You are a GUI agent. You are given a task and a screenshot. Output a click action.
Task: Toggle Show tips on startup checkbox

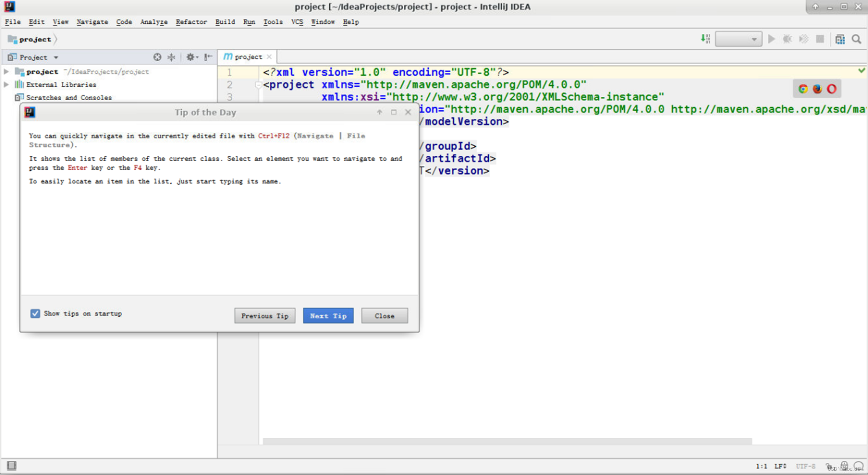[x=35, y=313]
